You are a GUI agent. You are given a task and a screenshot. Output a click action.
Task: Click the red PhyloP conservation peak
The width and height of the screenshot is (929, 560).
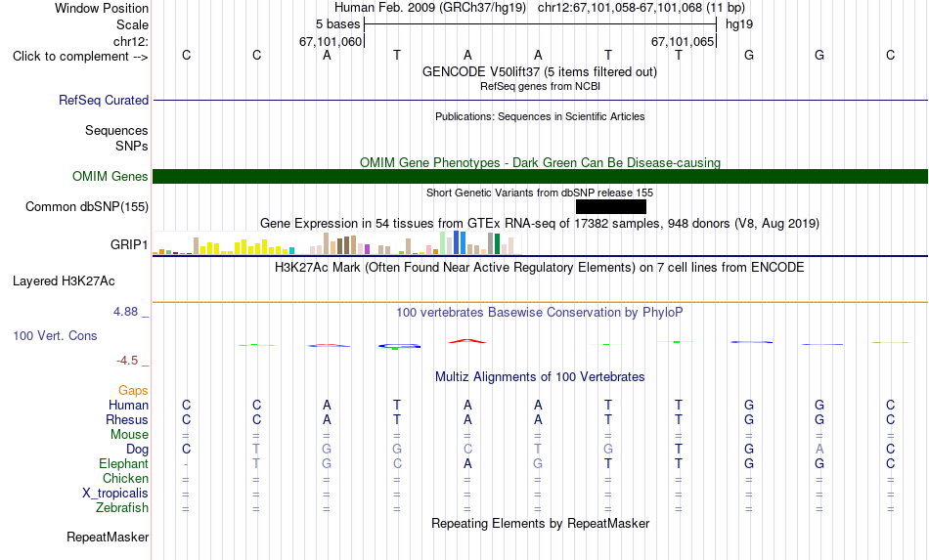point(467,341)
